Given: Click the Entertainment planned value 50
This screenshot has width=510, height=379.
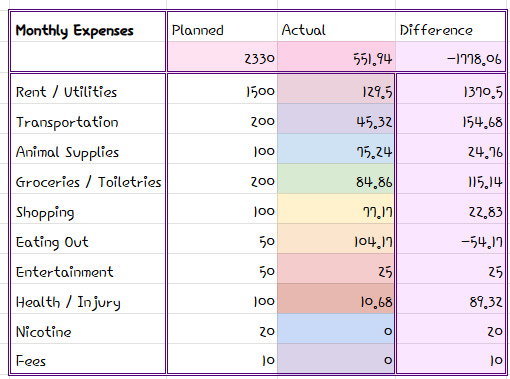Looking at the screenshot, I should click(222, 269).
